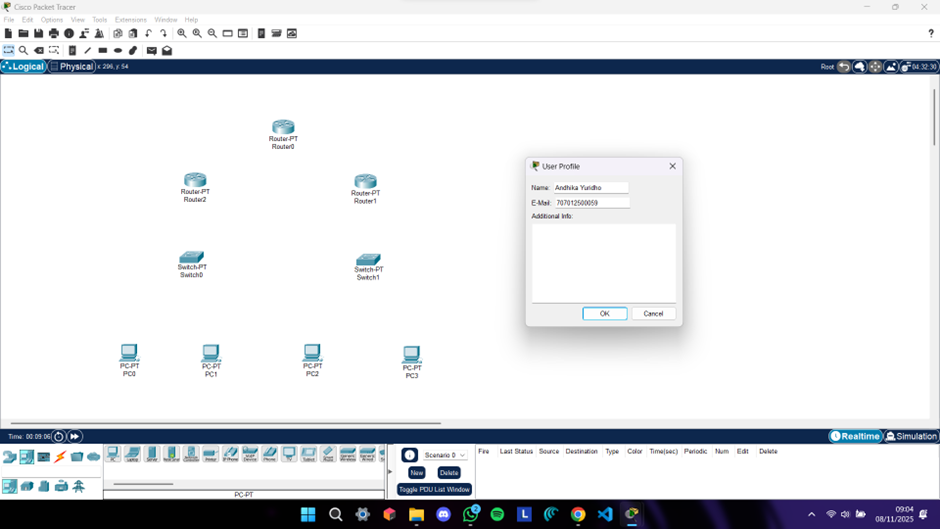The width and height of the screenshot is (940, 529).
Task: Click the Router0 device icon
Action: [x=283, y=127]
